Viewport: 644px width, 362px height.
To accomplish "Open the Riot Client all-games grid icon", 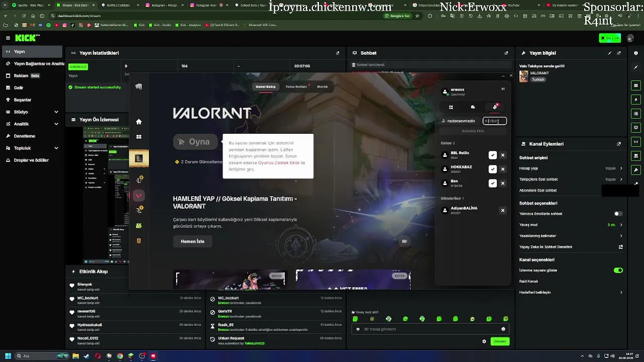I will pos(139,137).
